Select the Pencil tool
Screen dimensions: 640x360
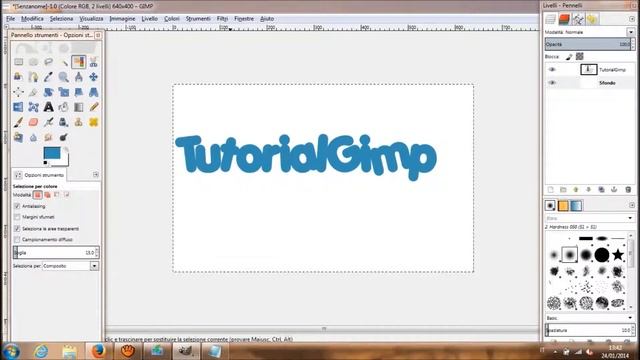pyautogui.click(x=93, y=107)
